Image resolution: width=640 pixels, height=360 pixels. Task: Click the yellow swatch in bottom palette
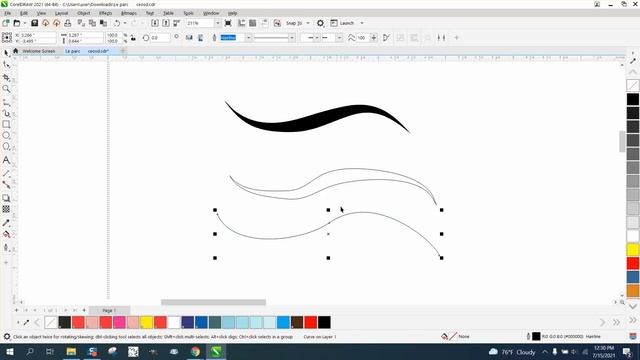(147, 322)
